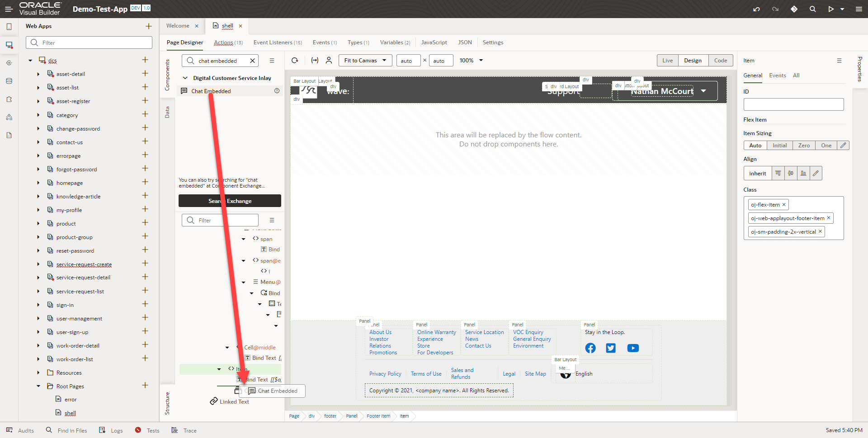The width and height of the screenshot is (868, 438).
Task: Open the Event Listeners tab
Action: [x=278, y=42]
